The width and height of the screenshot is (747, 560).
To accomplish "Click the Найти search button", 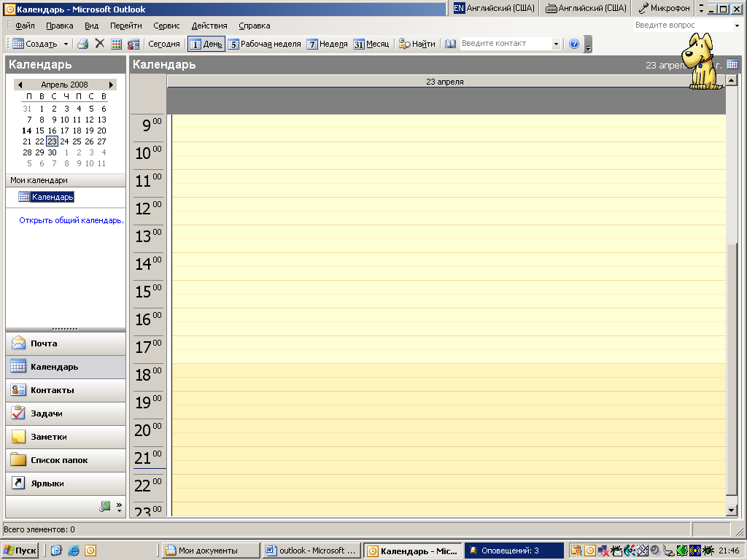I will point(417,44).
